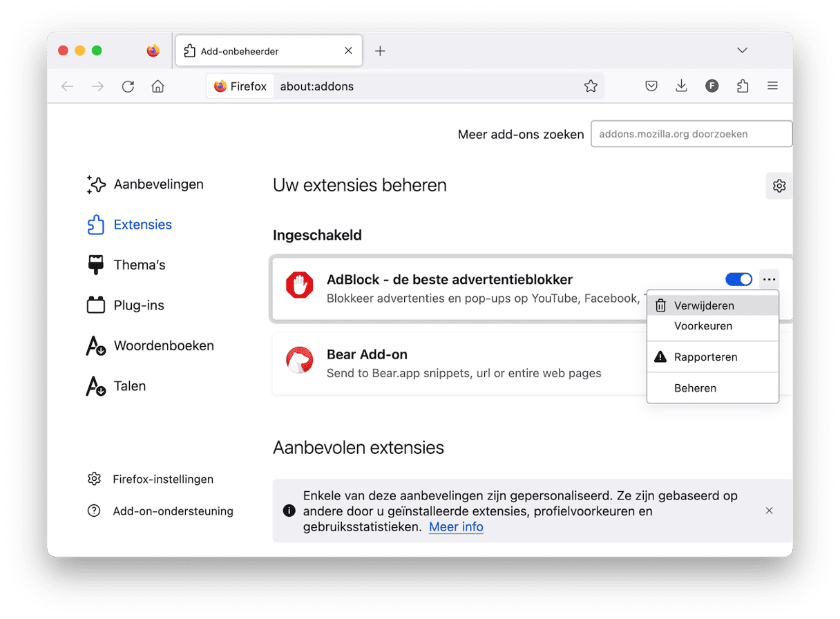This screenshot has width=840, height=619.
Task: Expand the list all tabs chevron
Action: point(742,50)
